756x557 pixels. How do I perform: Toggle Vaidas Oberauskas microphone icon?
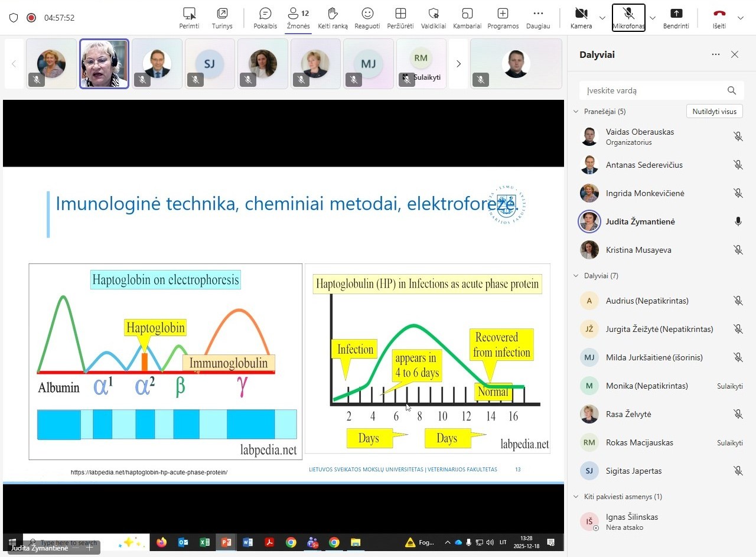click(738, 136)
